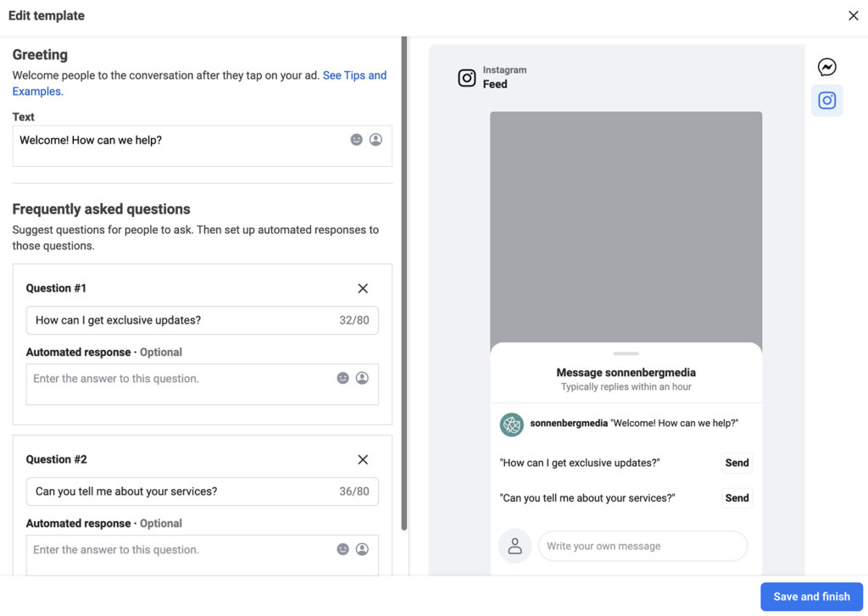
Task: Click the Write your own message box
Action: coord(642,547)
